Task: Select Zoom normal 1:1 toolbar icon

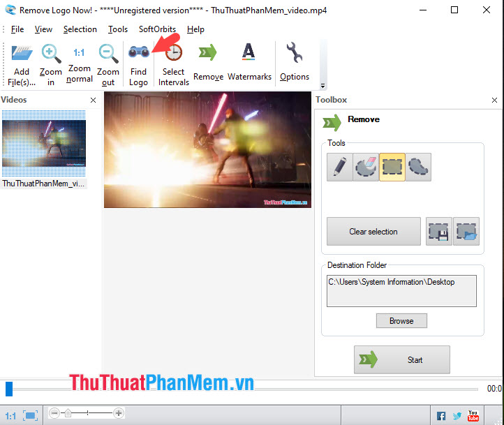Action: (79, 52)
